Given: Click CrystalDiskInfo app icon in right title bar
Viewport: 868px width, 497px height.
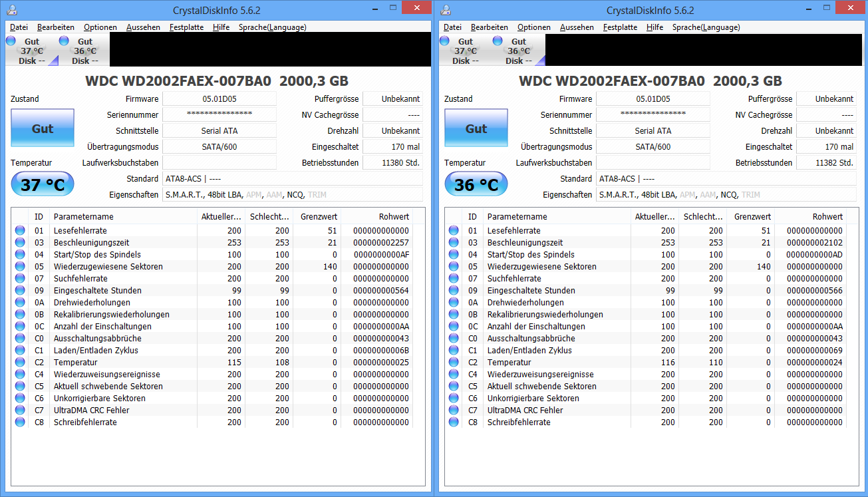Looking at the screenshot, I should (x=446, y=10).
